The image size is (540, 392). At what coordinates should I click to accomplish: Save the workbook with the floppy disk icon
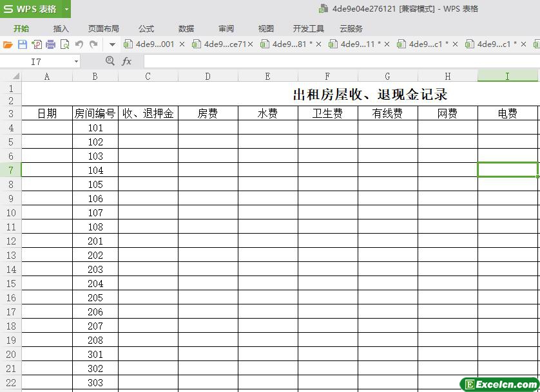pos(23,44)
